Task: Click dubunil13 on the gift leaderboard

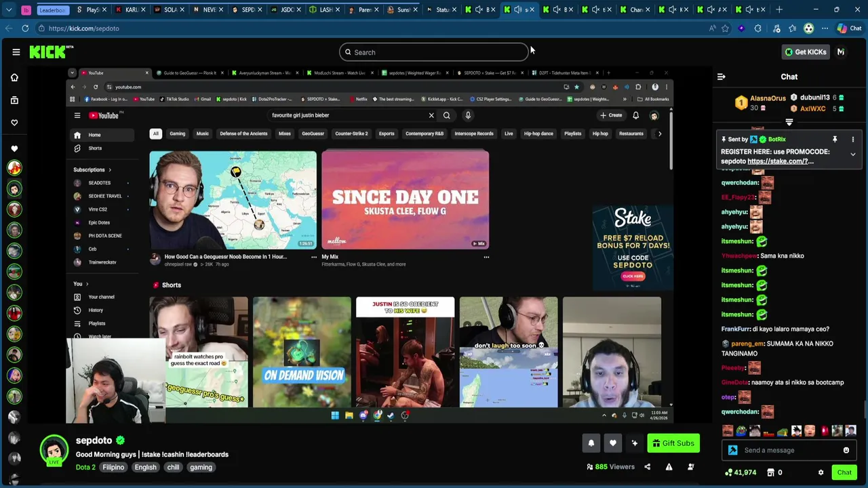Action: coord(814,98)
